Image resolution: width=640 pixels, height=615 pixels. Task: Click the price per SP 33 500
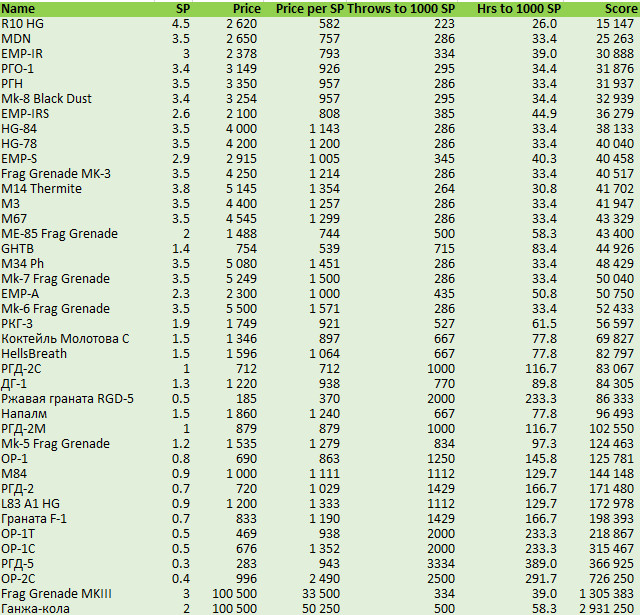point(321,593)
